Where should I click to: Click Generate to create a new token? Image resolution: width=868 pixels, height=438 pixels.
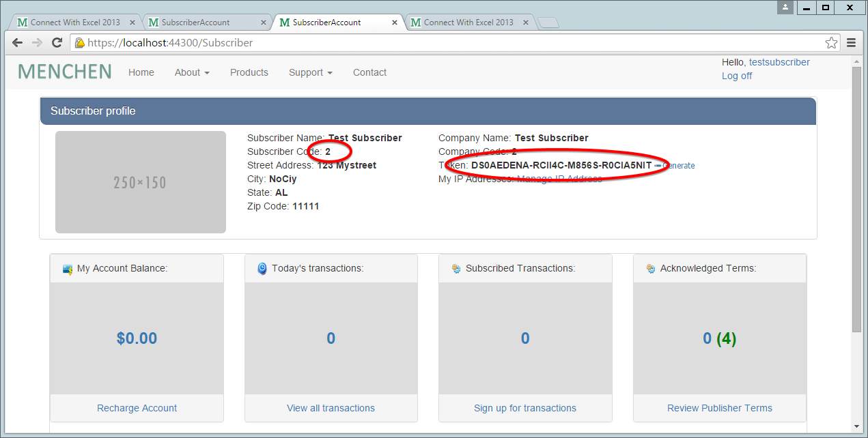pyautogui.click(x=677, y=166)
